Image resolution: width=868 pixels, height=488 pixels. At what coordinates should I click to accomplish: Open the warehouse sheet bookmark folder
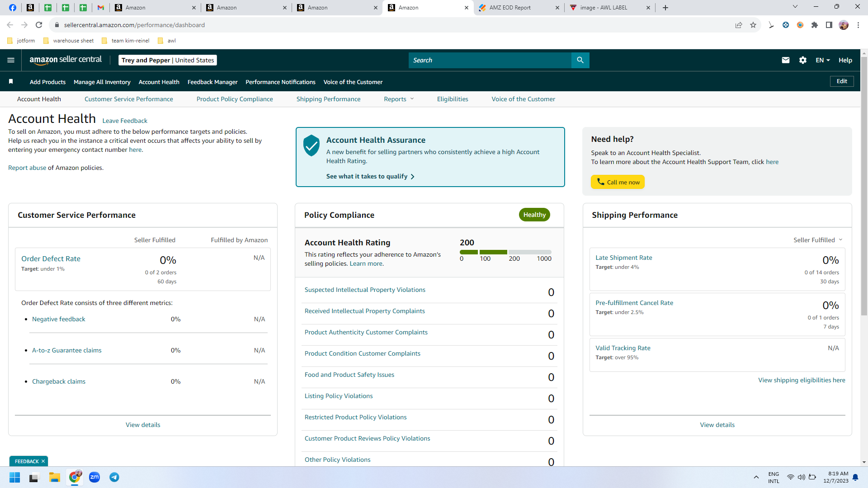68,41
